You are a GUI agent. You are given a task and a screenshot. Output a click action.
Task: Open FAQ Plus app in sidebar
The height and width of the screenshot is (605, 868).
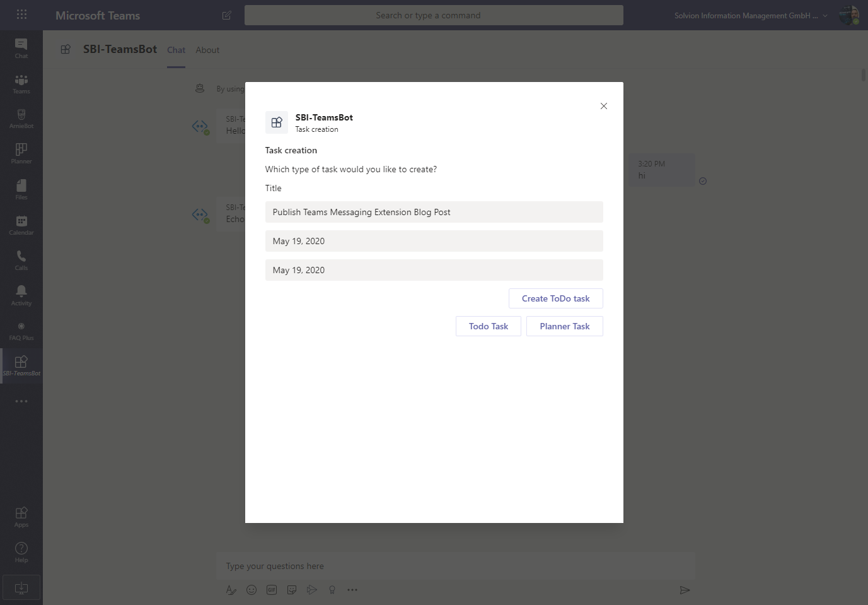pyautogui.click(x=21, y=331)
